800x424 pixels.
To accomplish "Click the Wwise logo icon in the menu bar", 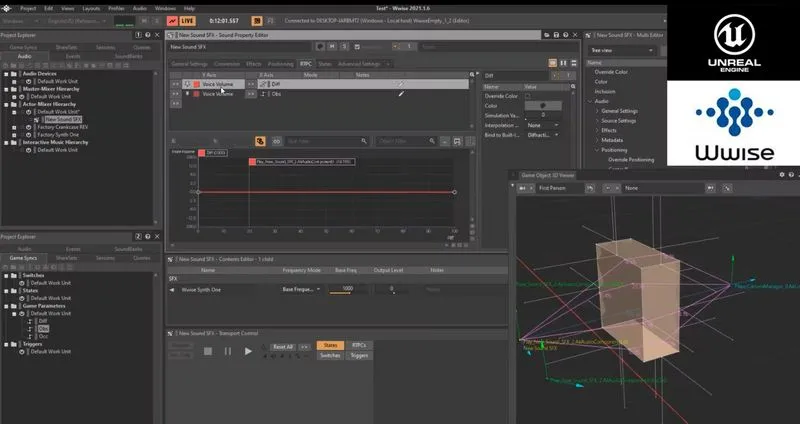I will [x=6, y=9].
